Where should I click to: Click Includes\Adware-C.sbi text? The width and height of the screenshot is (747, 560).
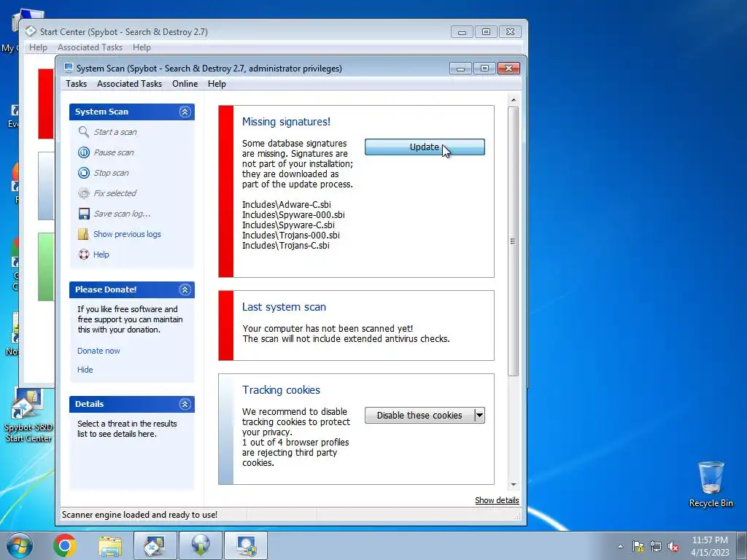tap(286, 205)
